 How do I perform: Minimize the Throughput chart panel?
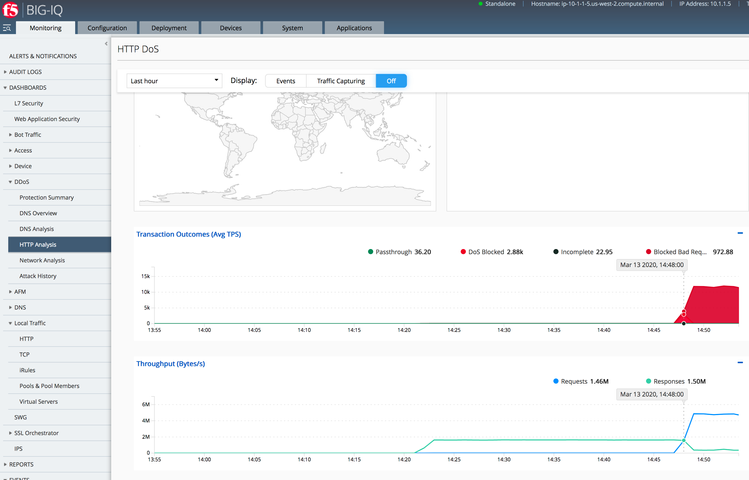pyautogui.click(x=739, y=363)
